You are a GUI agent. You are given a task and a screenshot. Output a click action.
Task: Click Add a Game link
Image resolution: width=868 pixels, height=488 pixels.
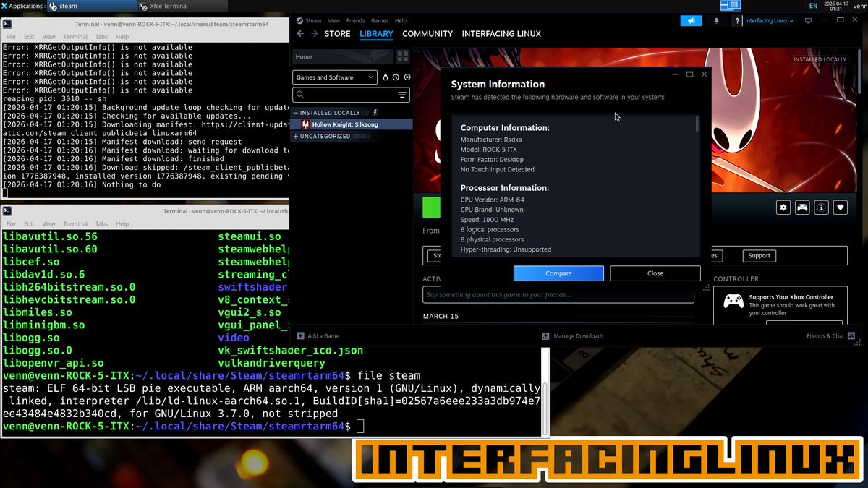[x=323, y=335]
